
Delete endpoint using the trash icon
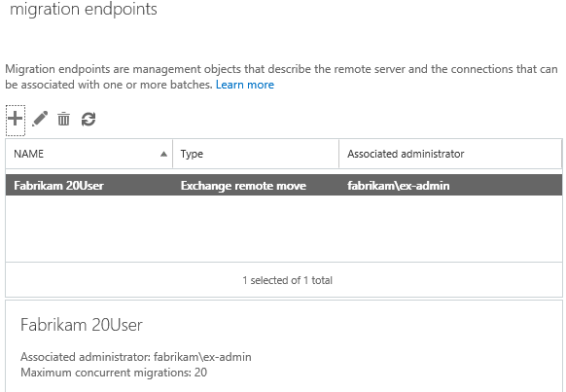(x=63, y=119)
